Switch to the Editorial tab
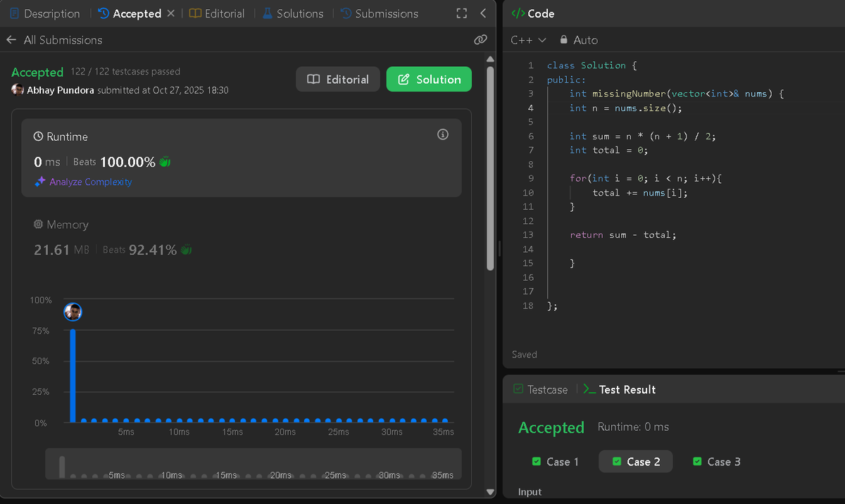The width and height of the screenshot is (845, 504). 217,13
